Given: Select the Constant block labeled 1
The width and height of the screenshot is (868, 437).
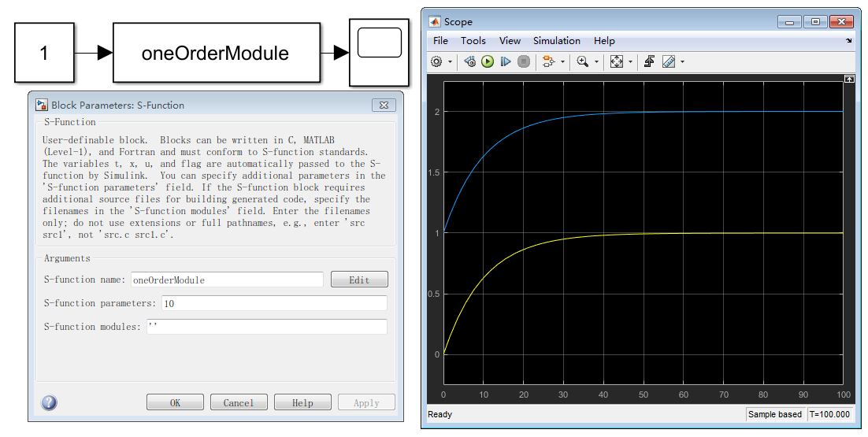Looking at the screenshot, I should pos(44,53).
